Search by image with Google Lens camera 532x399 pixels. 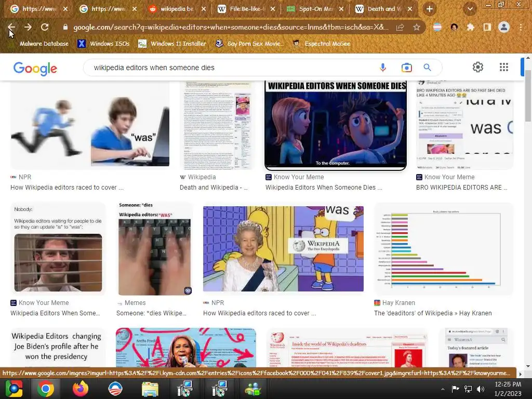pyautogui.click(x=406, y=68)
